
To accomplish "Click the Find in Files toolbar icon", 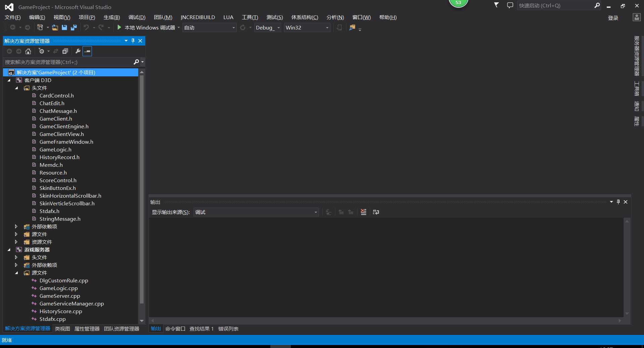I will (x=352, y=27).
